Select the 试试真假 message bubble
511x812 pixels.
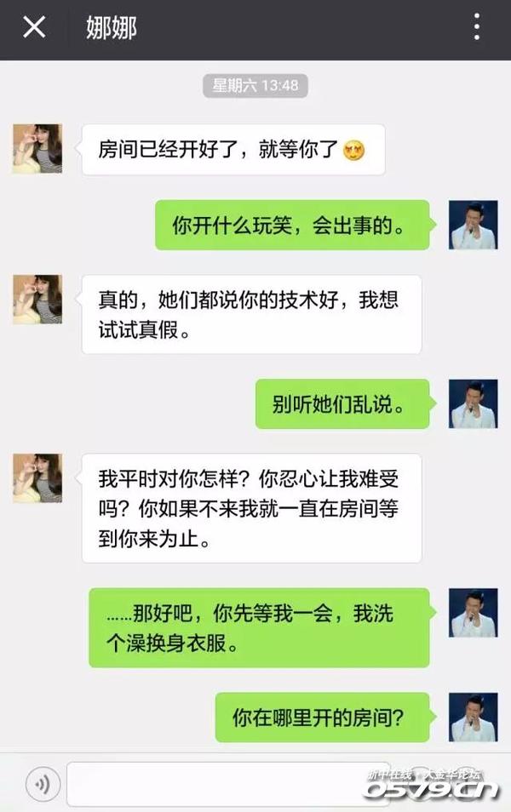click(x=251, y=315)
